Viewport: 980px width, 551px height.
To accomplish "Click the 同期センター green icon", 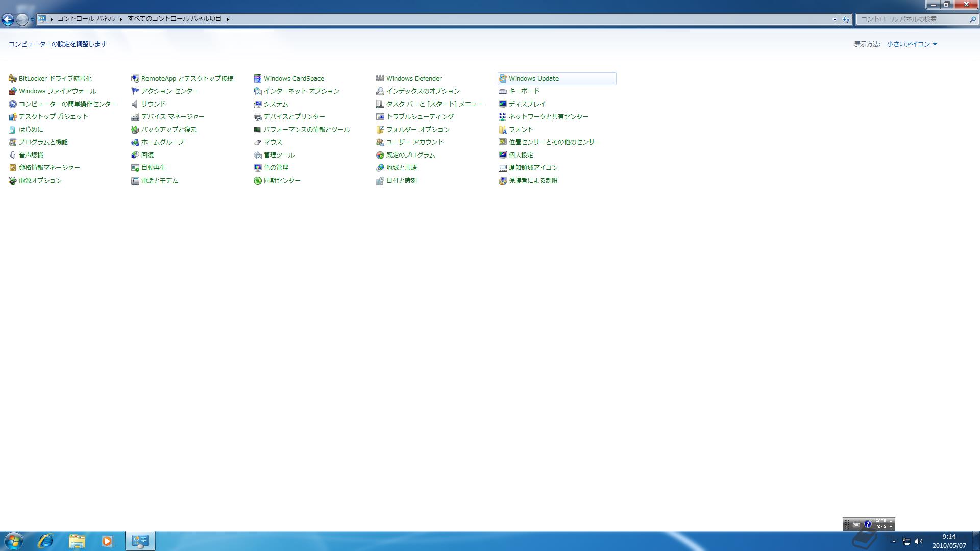I will click(x=258, y=181).
